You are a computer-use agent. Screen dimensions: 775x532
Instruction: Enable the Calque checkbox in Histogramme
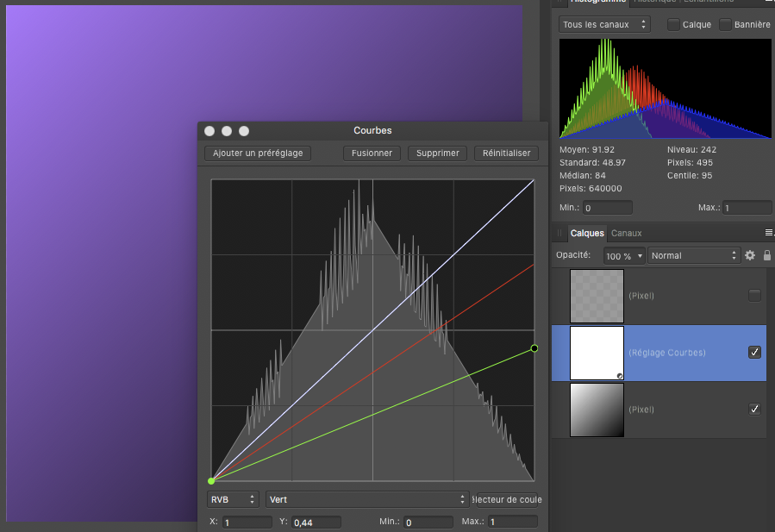[673, 24]
